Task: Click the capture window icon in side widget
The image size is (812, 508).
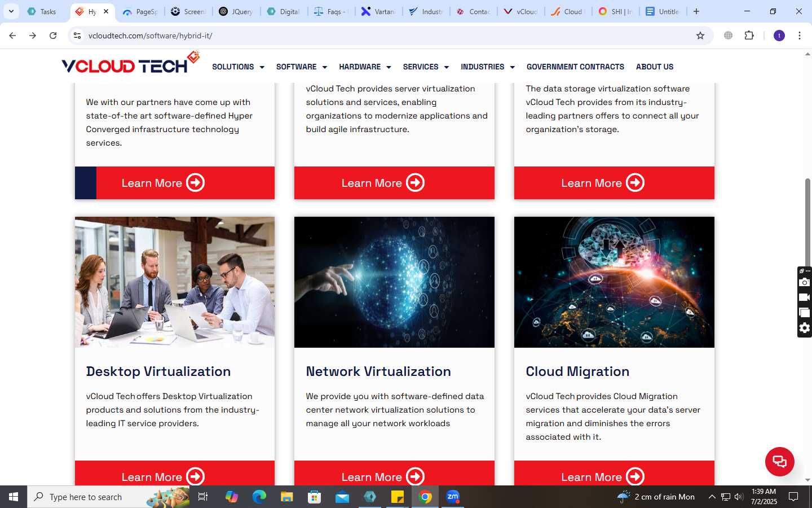Action: click(x=805, y=313)
